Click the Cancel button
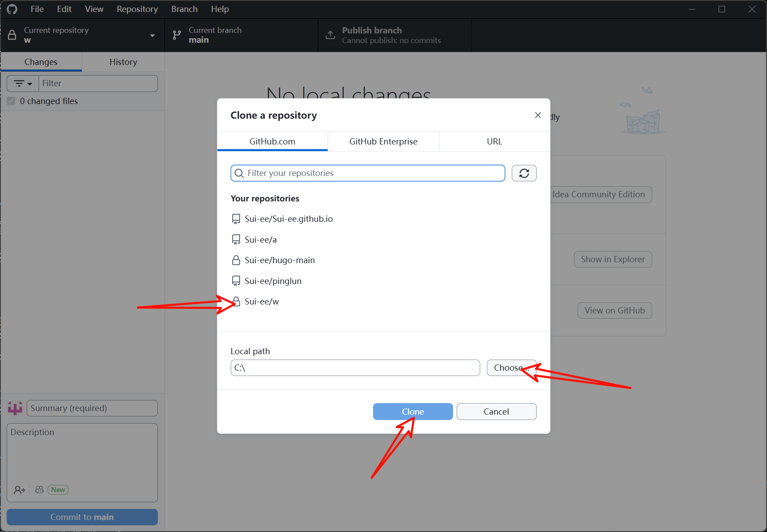Screen dimensions: 767x532 coord(496,412)
